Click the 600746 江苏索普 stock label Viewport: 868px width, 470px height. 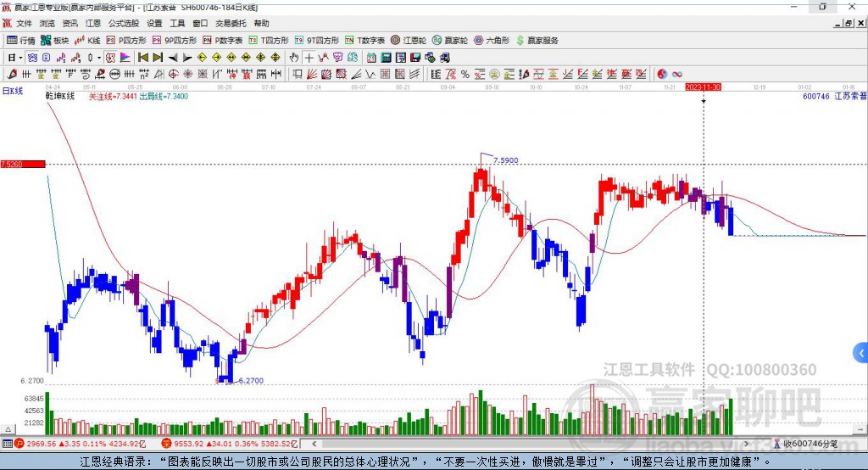pos(834,96)
